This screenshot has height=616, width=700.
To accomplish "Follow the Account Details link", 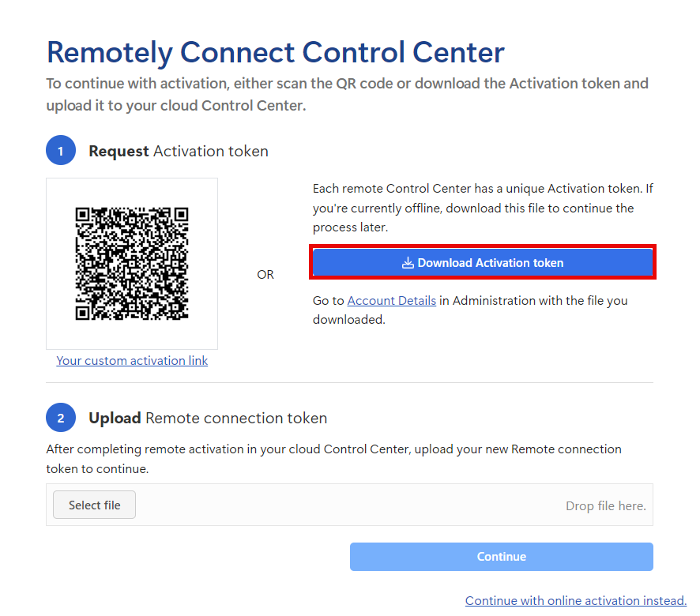I will 391,301.
